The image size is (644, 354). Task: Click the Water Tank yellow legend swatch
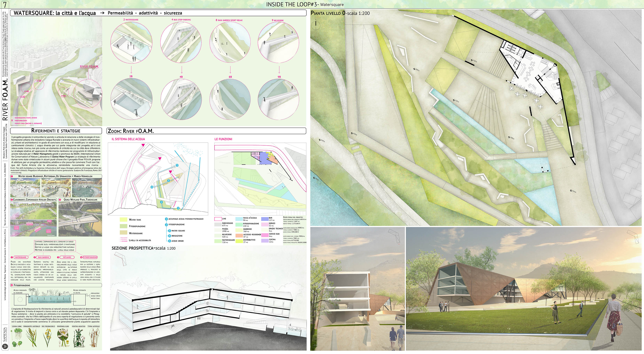(x=123, y=220)
